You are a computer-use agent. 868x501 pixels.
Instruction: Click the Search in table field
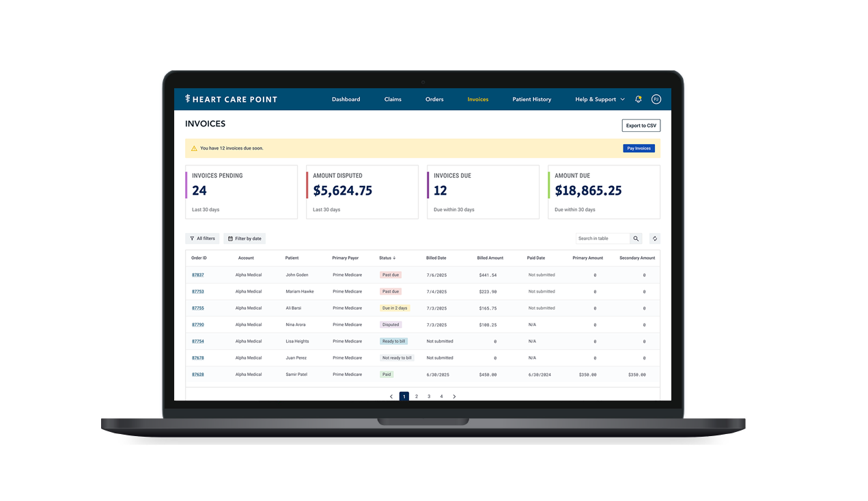pos(602,239)
